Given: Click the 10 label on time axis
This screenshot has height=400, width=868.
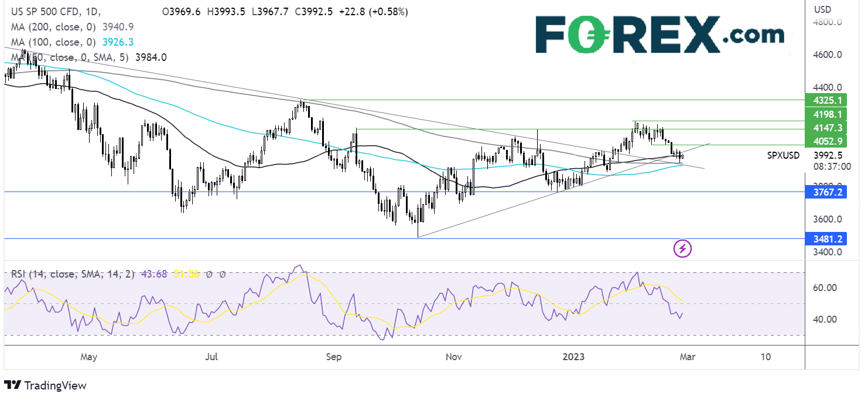Looking at the screenshot, I should click(765, 357).
